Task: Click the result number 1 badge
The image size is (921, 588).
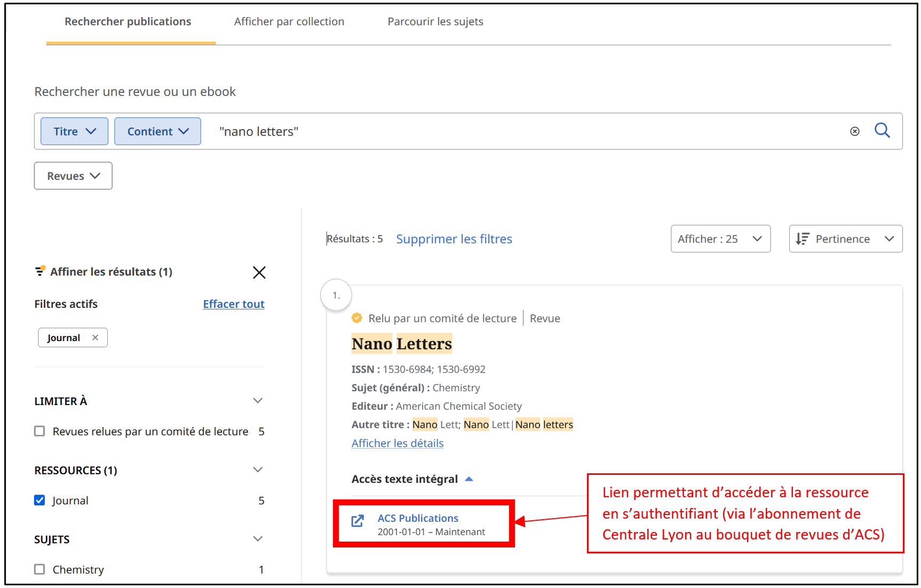Action: pyautogui.click(x=336, y=295)
